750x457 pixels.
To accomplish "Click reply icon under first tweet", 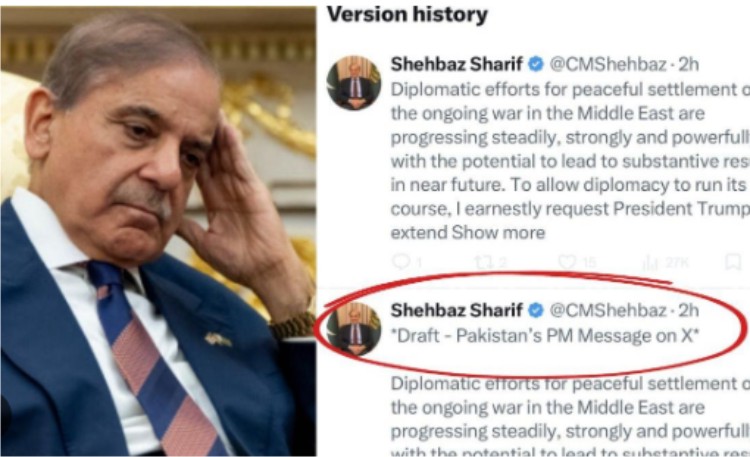I will click(x=401, y=261).
